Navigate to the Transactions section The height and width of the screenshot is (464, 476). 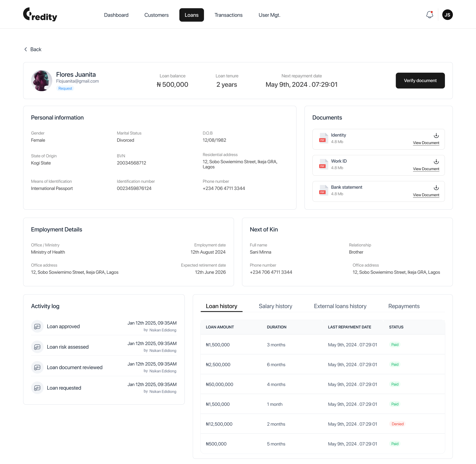coord(228,15)
